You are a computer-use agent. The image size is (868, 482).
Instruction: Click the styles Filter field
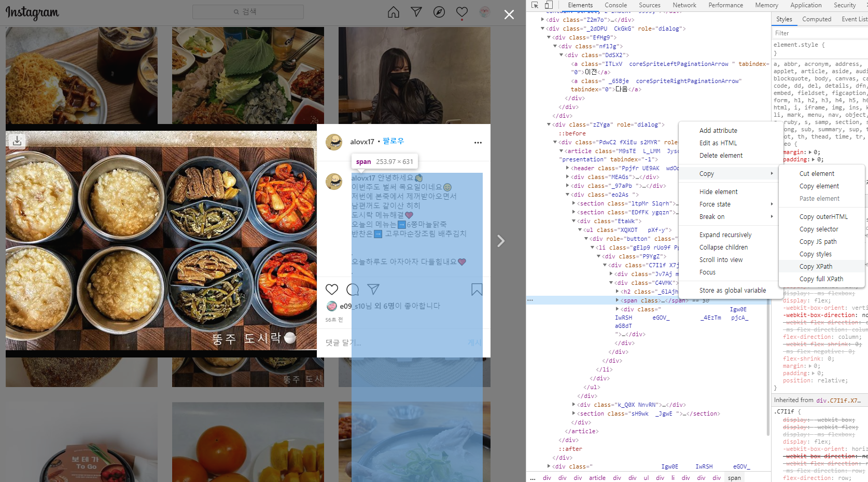(821, 33)
